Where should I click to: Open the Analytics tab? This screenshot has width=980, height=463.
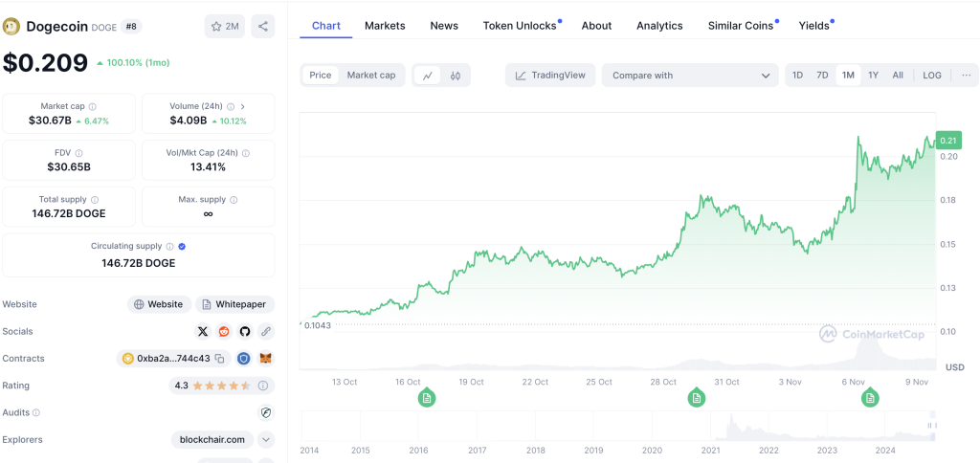pos(659,26)
